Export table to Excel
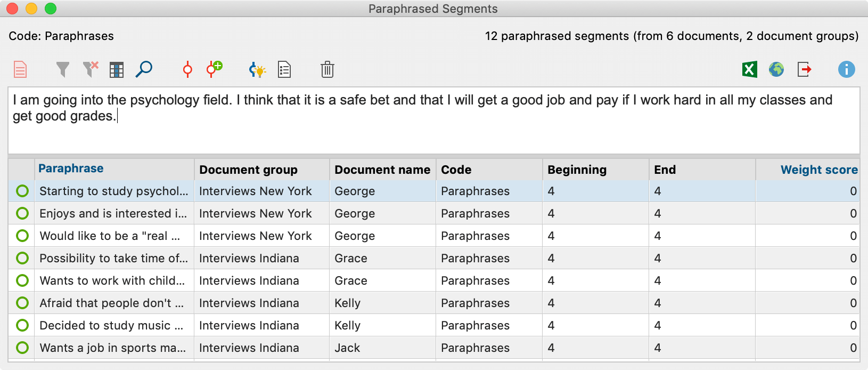Screen dimensions: 868x370 tap(750, 69)
